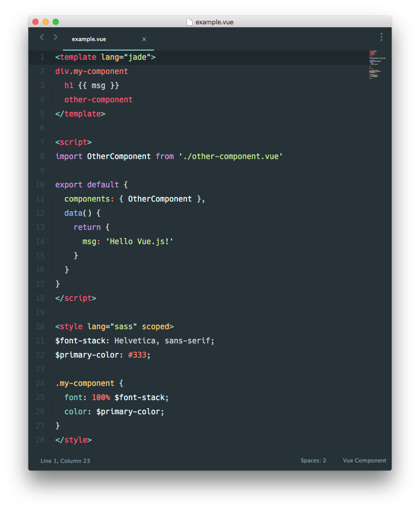Click the green zoom traffic light button
Screen dimensions: 420x511
[56, 22]
